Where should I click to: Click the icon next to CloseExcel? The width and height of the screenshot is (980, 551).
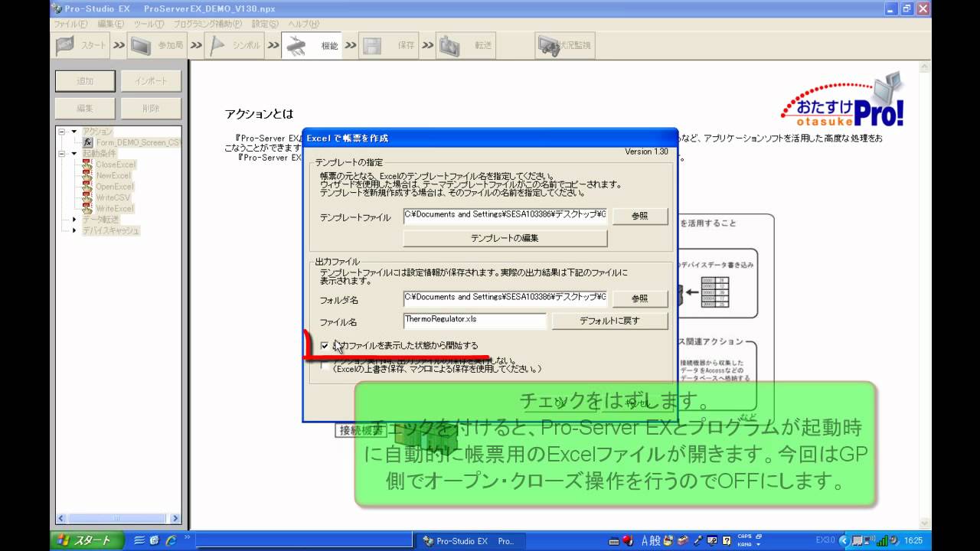pyautogui.click(x=87, y=165)
